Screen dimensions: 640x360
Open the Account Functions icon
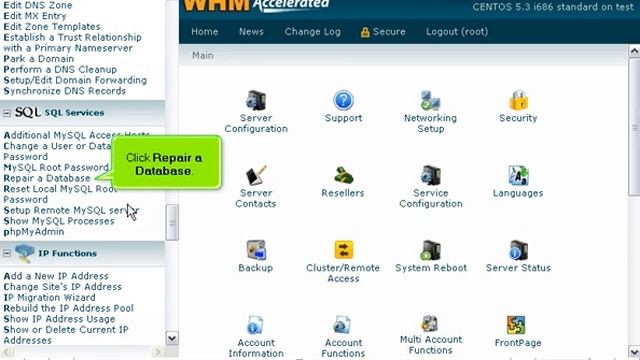tap(342, 325)
